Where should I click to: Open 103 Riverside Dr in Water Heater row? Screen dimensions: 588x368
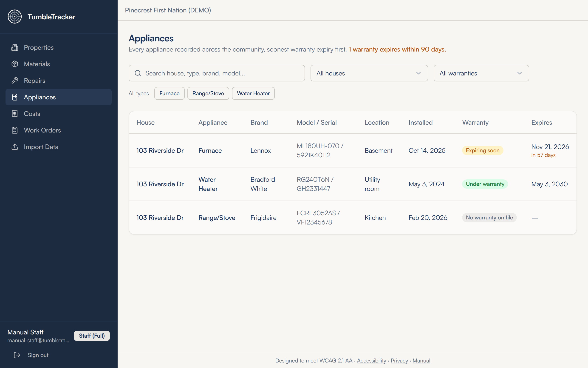pyautogui.click(x=160, y=184)
